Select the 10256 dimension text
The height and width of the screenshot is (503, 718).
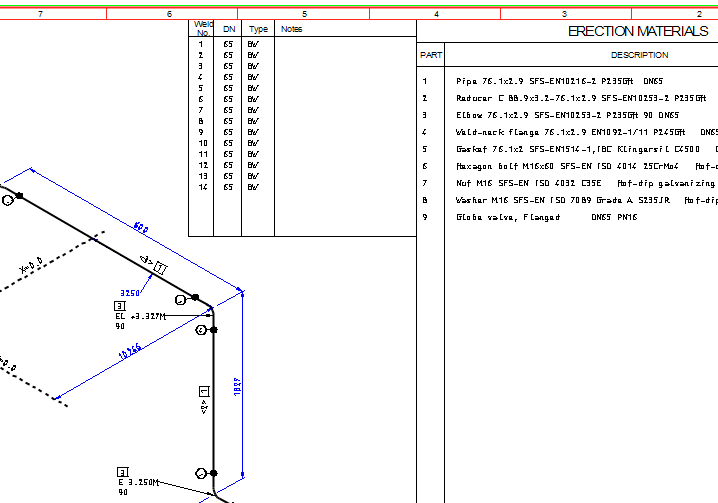pos(130,351)
